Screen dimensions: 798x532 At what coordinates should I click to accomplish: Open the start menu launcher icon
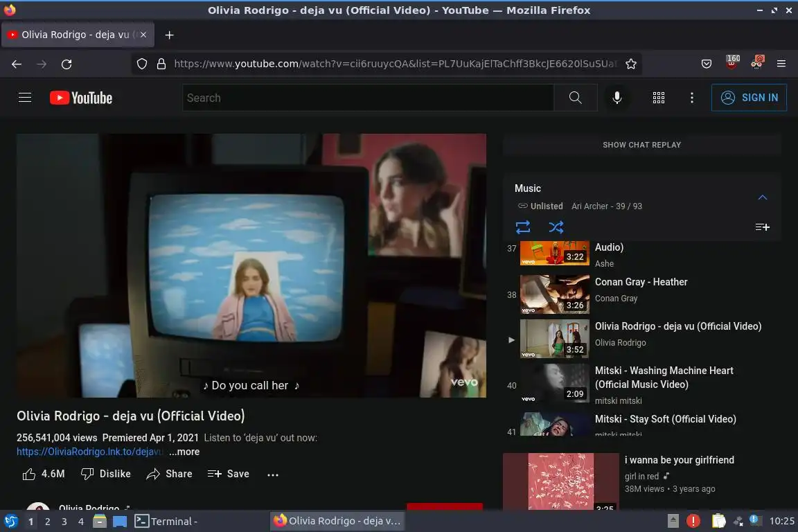tap(10, 522)
